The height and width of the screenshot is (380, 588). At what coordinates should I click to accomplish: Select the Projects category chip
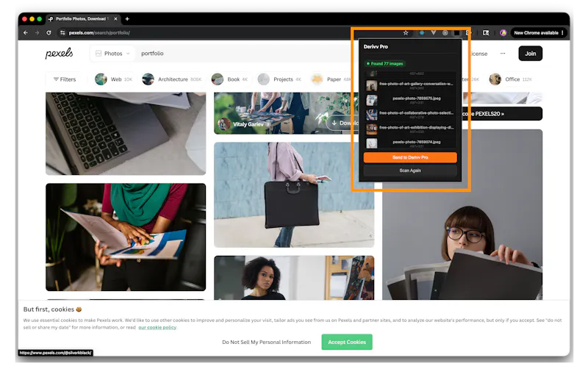click(x=279, y=79)
